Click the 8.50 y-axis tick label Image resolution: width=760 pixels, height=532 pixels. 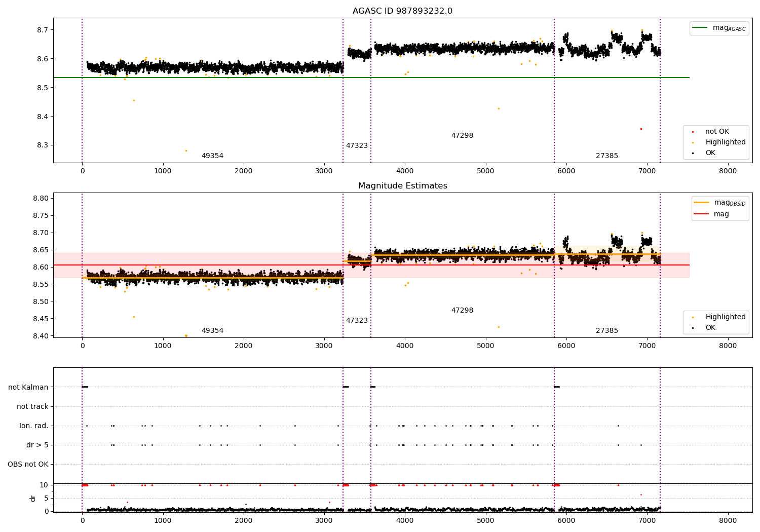tap(41, 302)
